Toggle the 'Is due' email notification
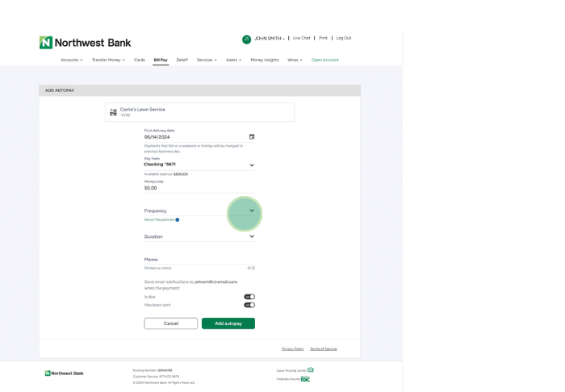Image resolution: width=565 pixels, height=392 pixels. click(x=249, y=297)
